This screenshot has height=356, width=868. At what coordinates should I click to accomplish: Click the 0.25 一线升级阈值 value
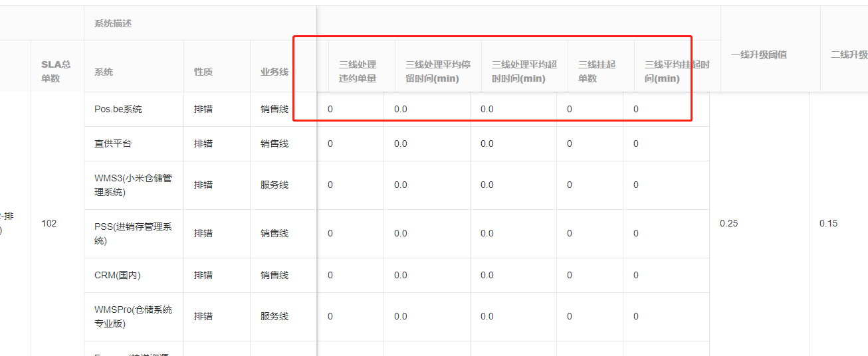point(729,224)
